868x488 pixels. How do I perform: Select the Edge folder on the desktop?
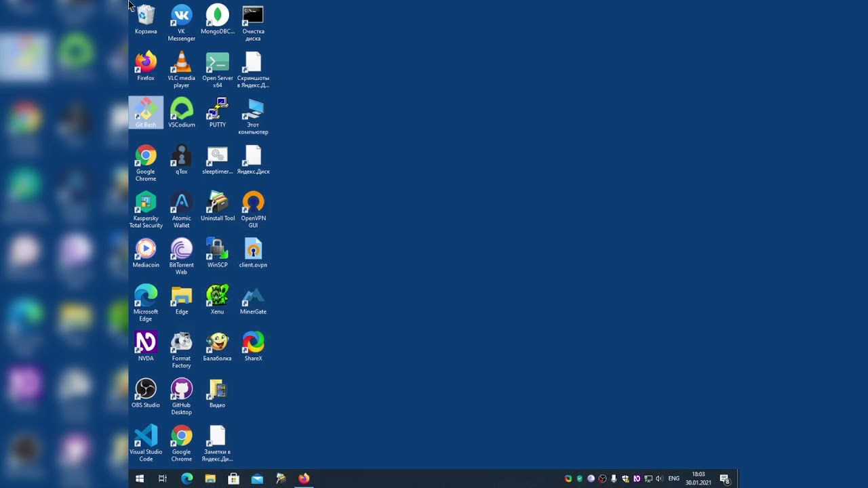[181, 300]
